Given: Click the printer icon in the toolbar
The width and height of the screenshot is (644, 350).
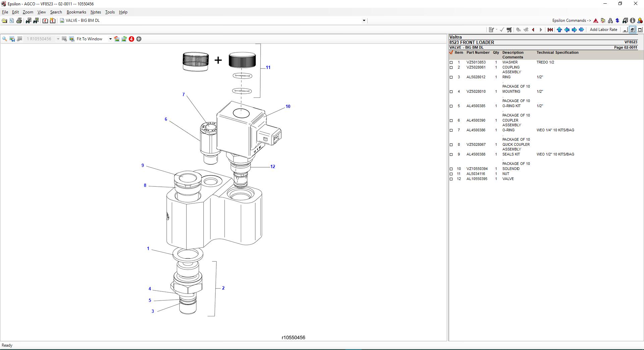Looking at the screenshot, I should pos(19,20).
